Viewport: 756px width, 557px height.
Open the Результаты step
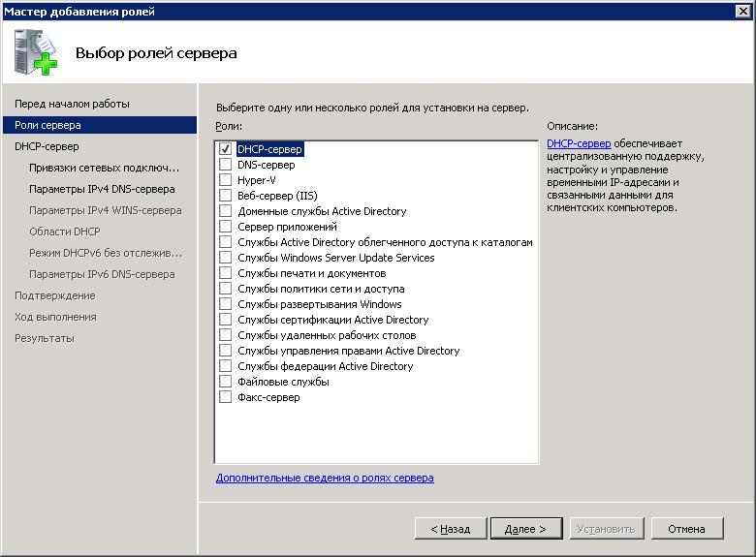(x=45, y=338)
